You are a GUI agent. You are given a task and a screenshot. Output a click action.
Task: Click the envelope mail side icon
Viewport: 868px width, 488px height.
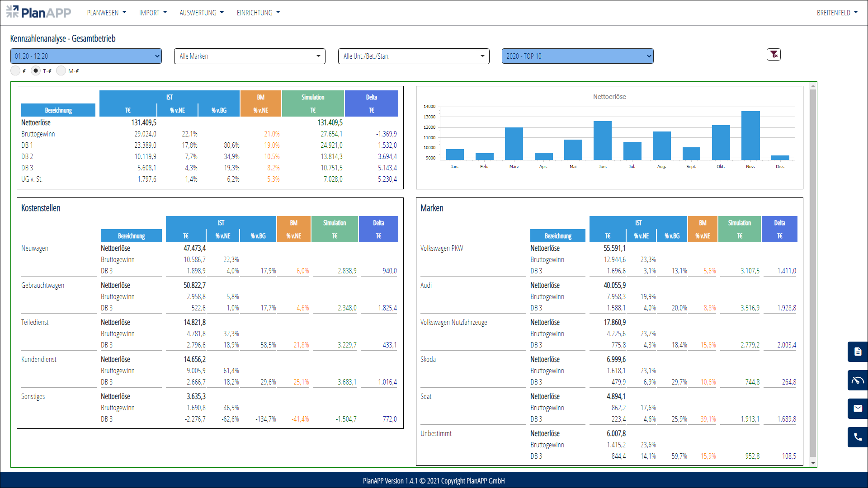pos(858,408)
